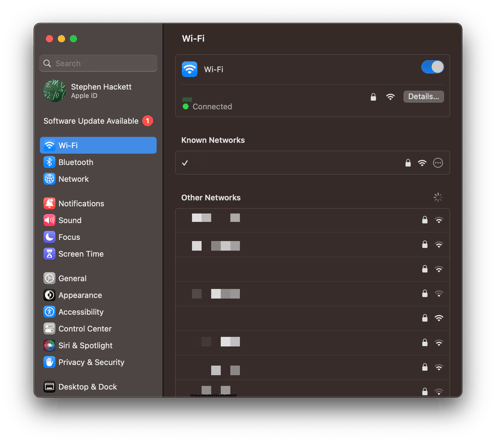Image resolution: width=496 pixels, height=442 pixels.
Task: Click the signal icon beside Details button
Action: [x=390, y=97]
